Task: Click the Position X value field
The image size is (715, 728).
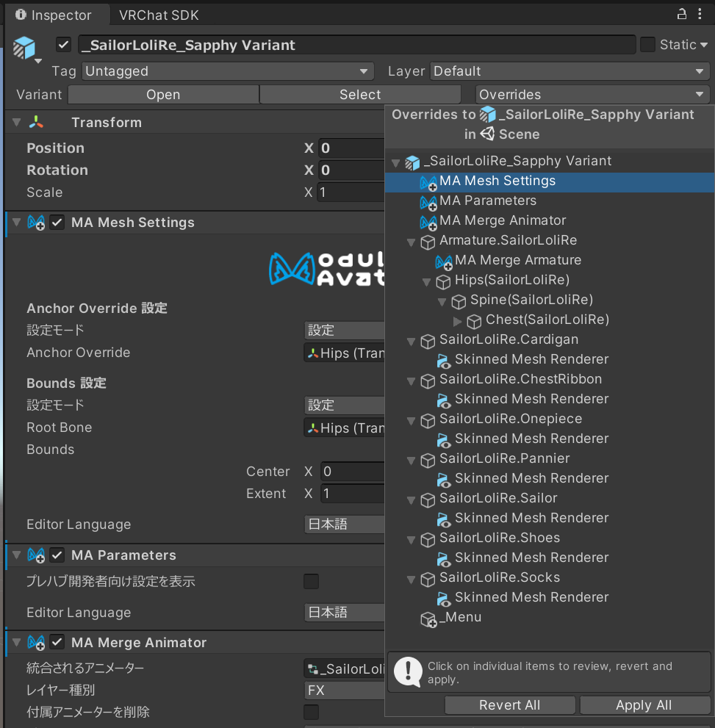Action: (352, 148)
